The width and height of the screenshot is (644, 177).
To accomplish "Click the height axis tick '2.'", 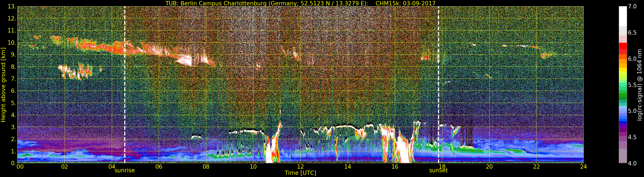I will [14, 139].
